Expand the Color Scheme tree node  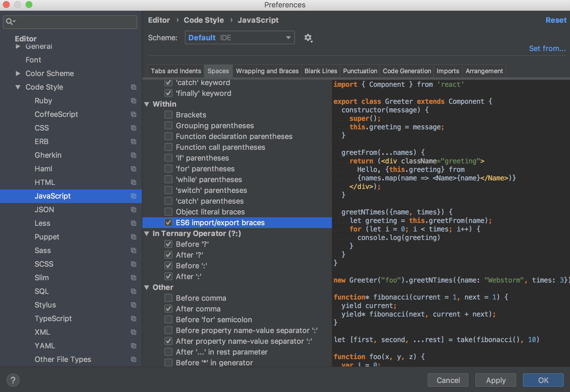(x=18, y=73)
